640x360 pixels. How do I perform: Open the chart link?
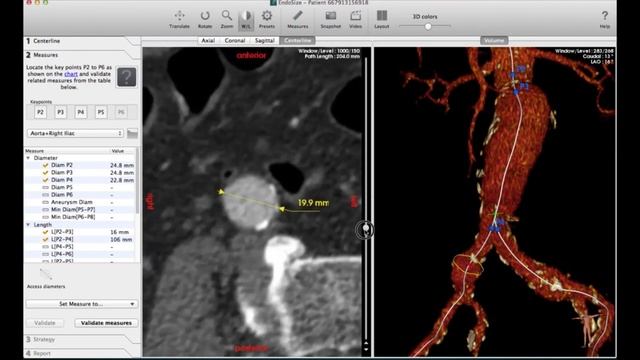71,74
